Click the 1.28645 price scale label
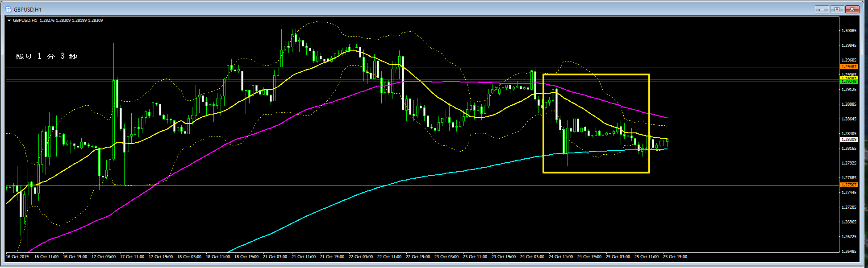 pos(849,119)
